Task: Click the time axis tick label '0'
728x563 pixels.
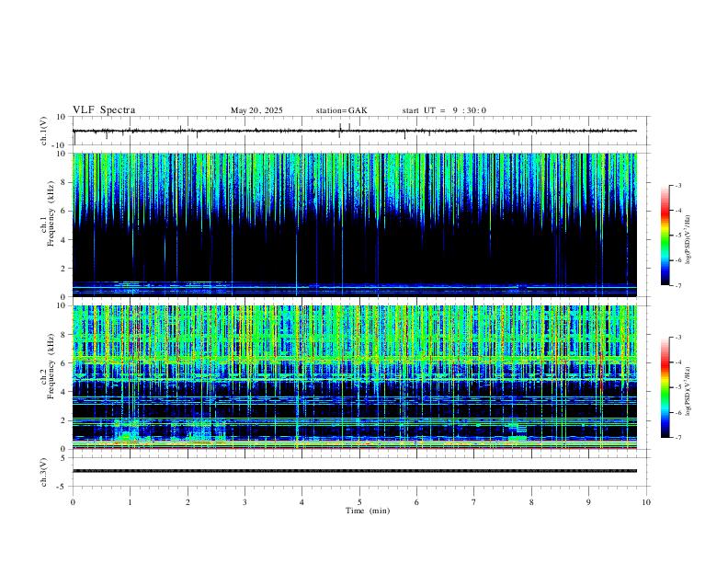Action: pyautogui.click(x=73, y=502)
